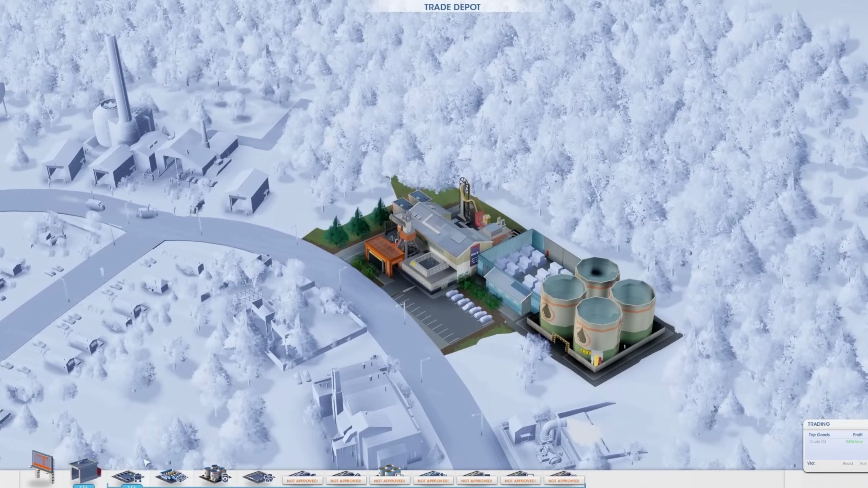Choose the ore storage lot module
The image size is (868, 488).
tap(259, 476)
